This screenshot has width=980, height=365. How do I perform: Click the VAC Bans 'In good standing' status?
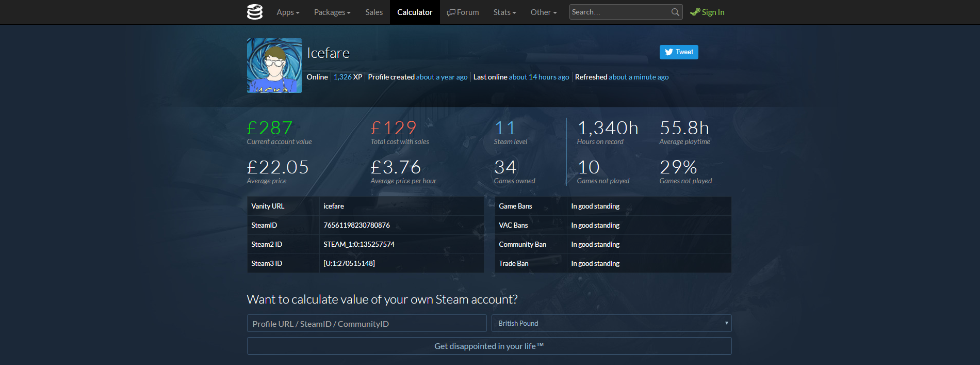point(595,225)
